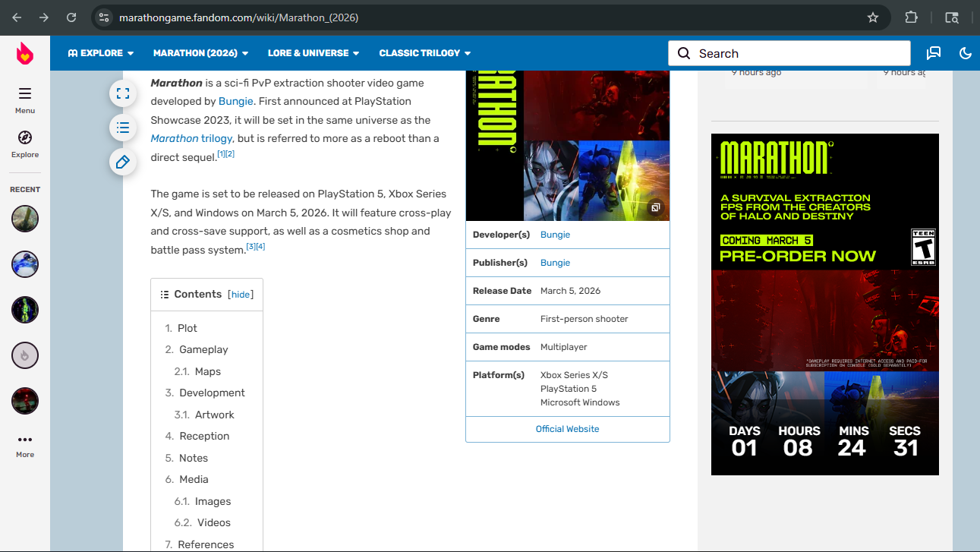Follow the Official Website link
This screenshot has width=980, height=552.
[567, 429]
